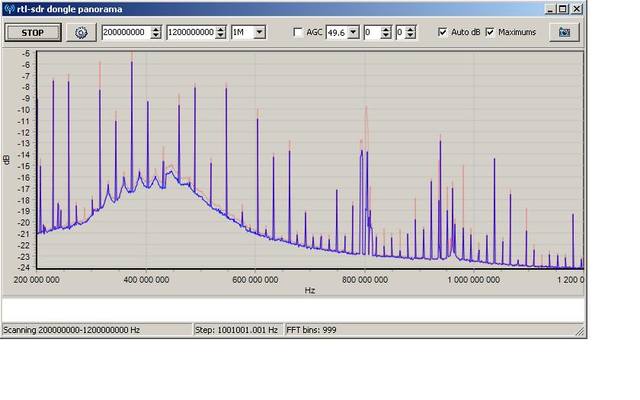Click the end frequency 1200000000 field
This screenshot has height=400, width=640.
pos(192,32)
